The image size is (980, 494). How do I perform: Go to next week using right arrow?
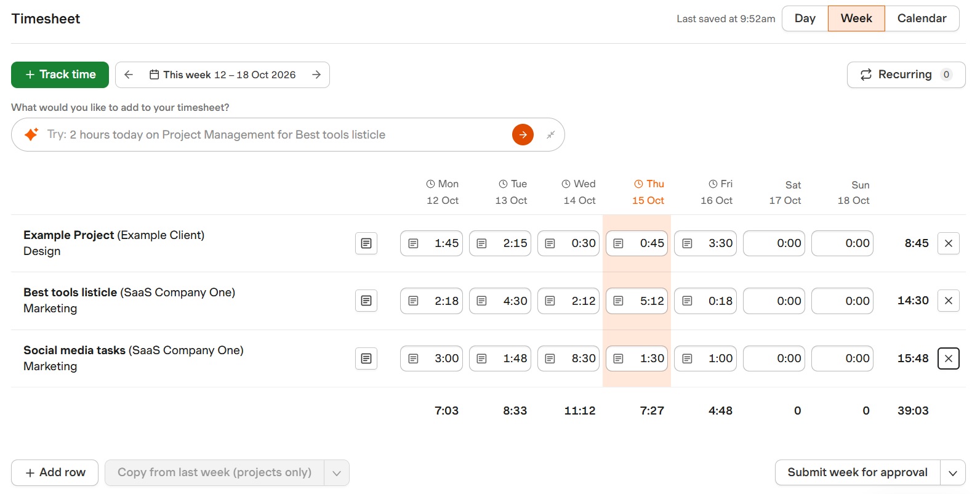(316, 75)
